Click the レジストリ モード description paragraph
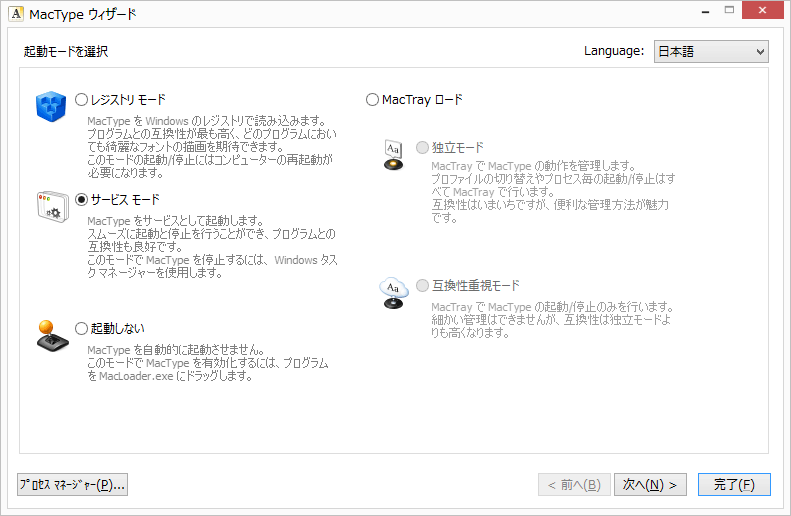The image size is (791, 516). (212, 147)
